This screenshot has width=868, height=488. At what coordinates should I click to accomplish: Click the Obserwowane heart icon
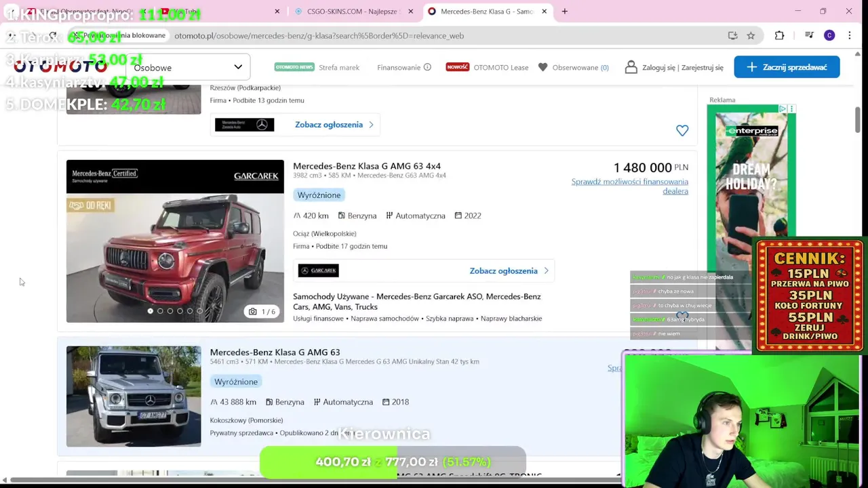(x=542, y=67)
